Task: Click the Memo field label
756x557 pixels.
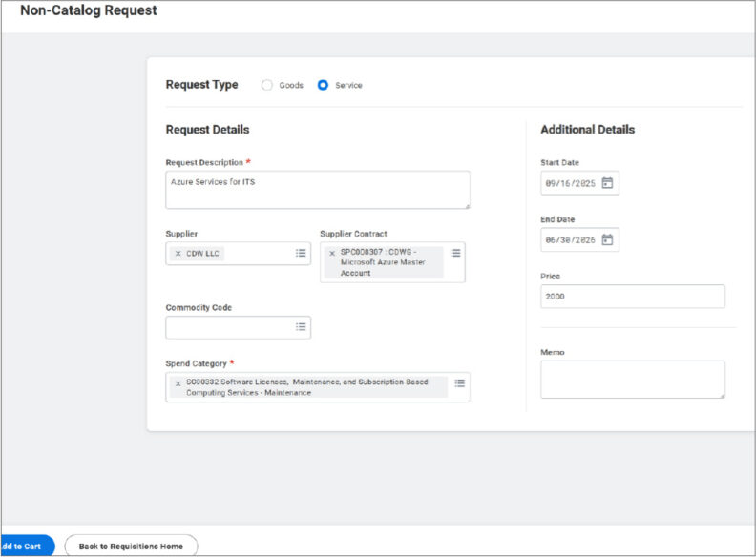Action: (553, 352)
